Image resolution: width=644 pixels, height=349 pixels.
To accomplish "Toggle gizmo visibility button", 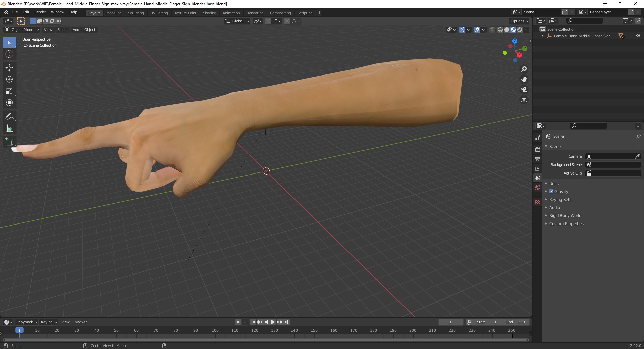I will click(x=462, y=30).
